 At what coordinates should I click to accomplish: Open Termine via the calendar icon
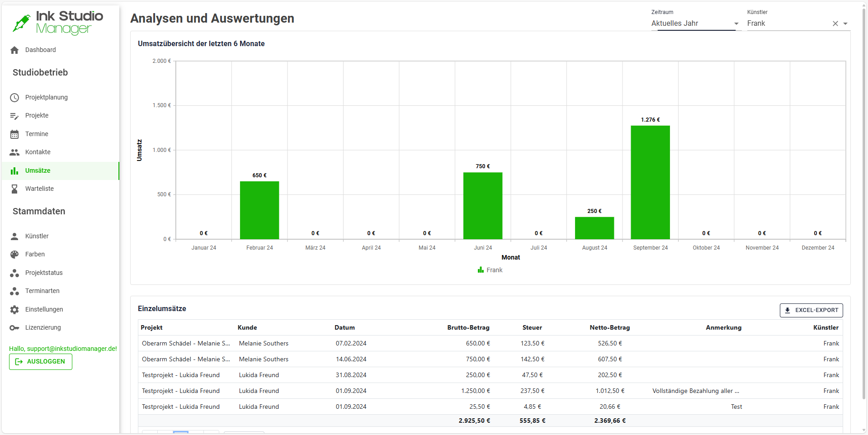[x=14, y=134]
